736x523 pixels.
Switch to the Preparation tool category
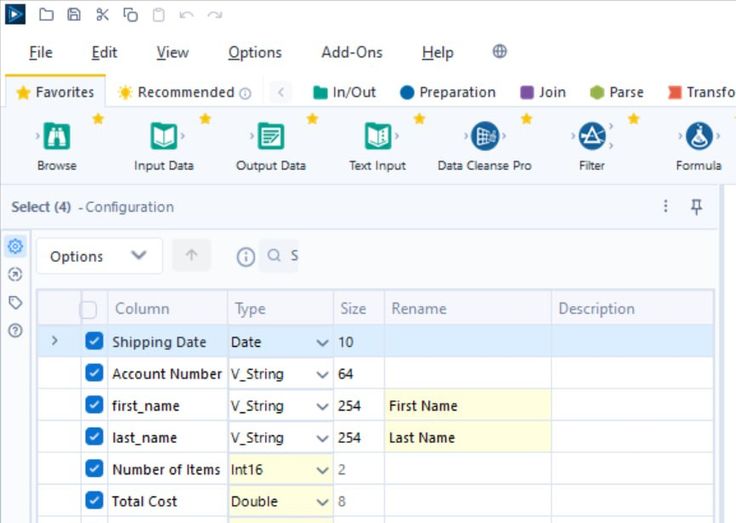(448, 92)
